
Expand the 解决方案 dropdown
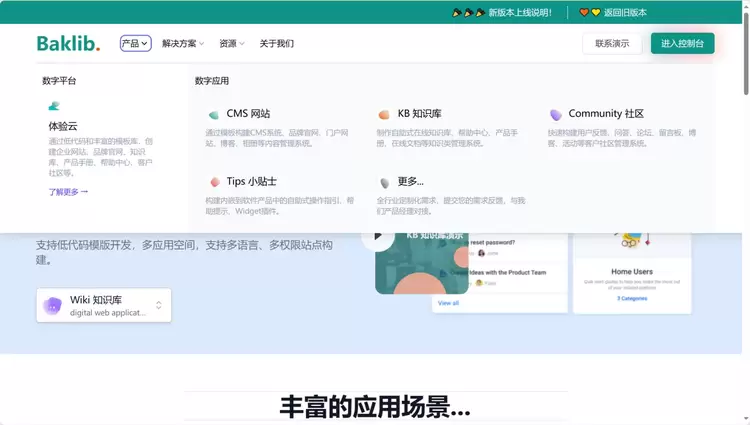point(183,43)
